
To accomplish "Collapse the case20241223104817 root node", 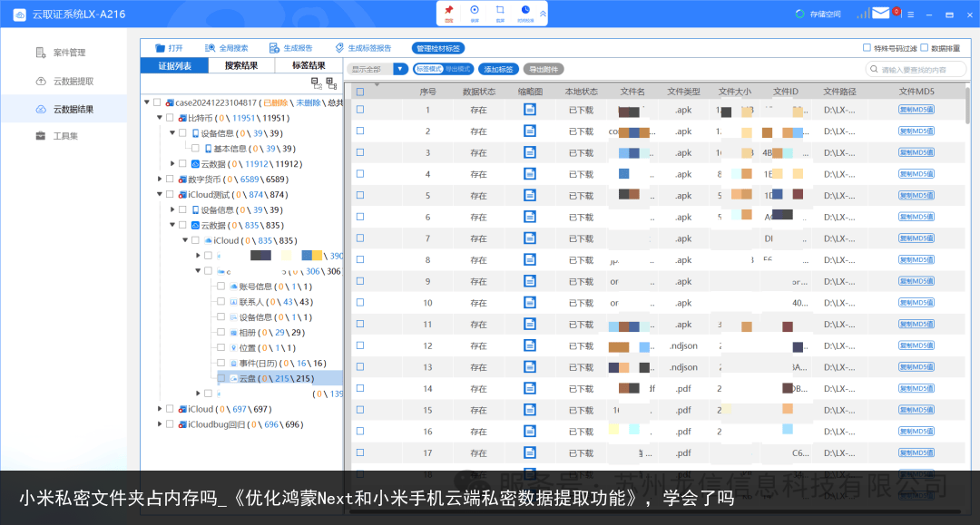I will pyautogui.click(x=147, y=102).
